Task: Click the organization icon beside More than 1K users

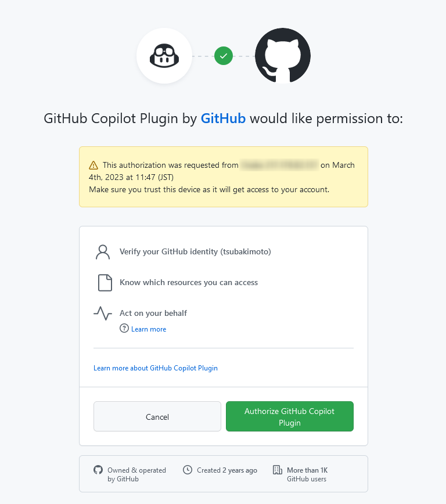Action: click(x=278, y=470)
